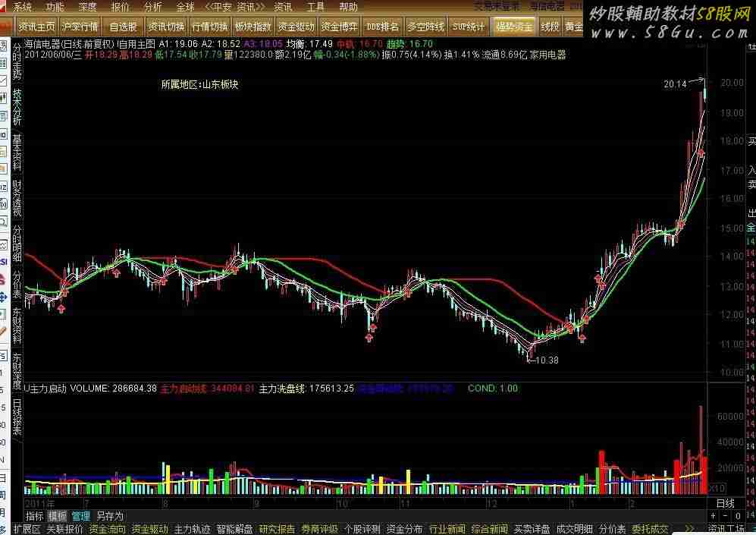This screenshot has height=535, width=756.
Task: Select the 研究报告 bottom tab
Action: [x=278, y=529]
